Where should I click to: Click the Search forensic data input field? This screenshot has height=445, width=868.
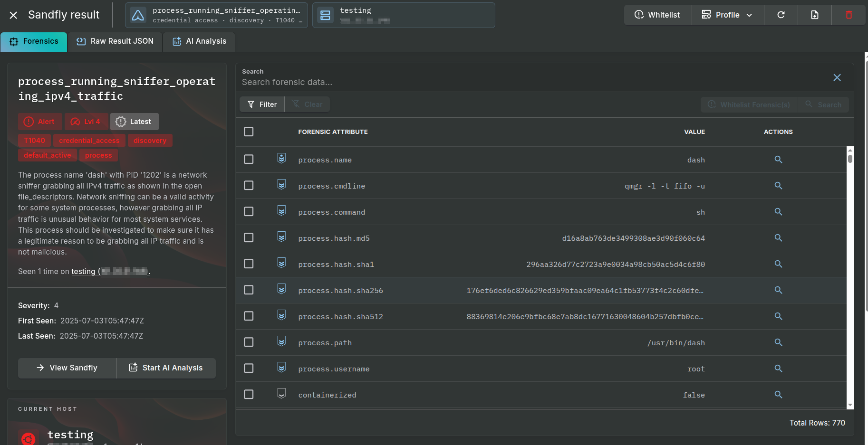pyautogui.click(x=532, y=82)
